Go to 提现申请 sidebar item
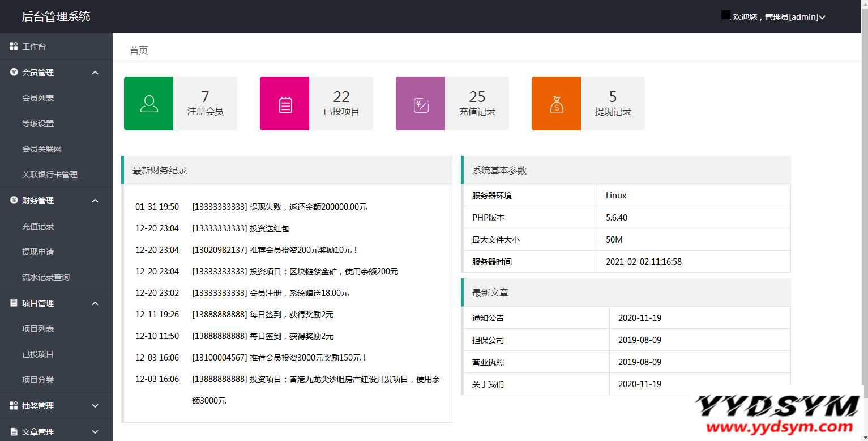868x441 pixels. pyautogui.click(x=38, y=252)
